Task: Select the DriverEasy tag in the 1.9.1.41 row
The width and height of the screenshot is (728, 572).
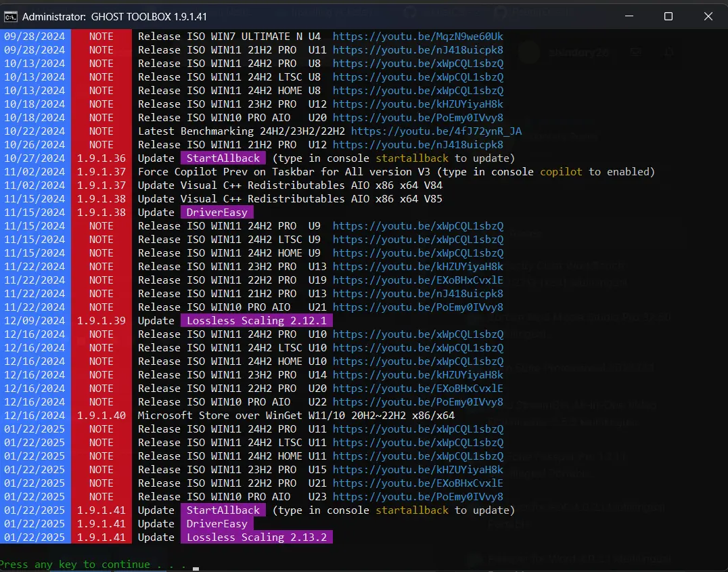Action: point(217,524)
